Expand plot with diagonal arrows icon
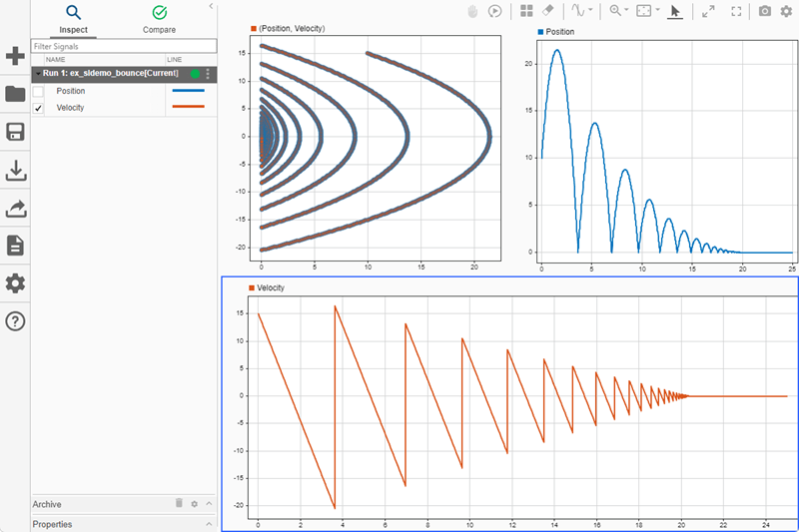799x532 pixels. [708, 11]
